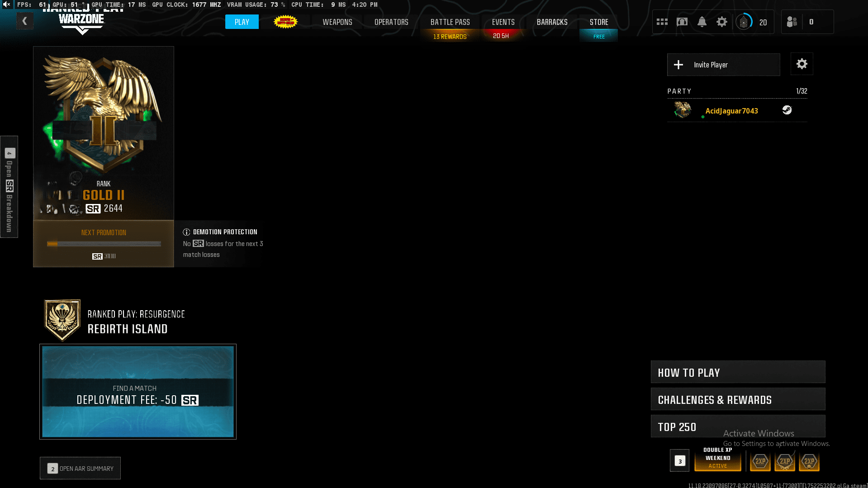868x488 pixels.
Task: Open CHALLENGES & REWARDS
Action: [x=738, y=399]
